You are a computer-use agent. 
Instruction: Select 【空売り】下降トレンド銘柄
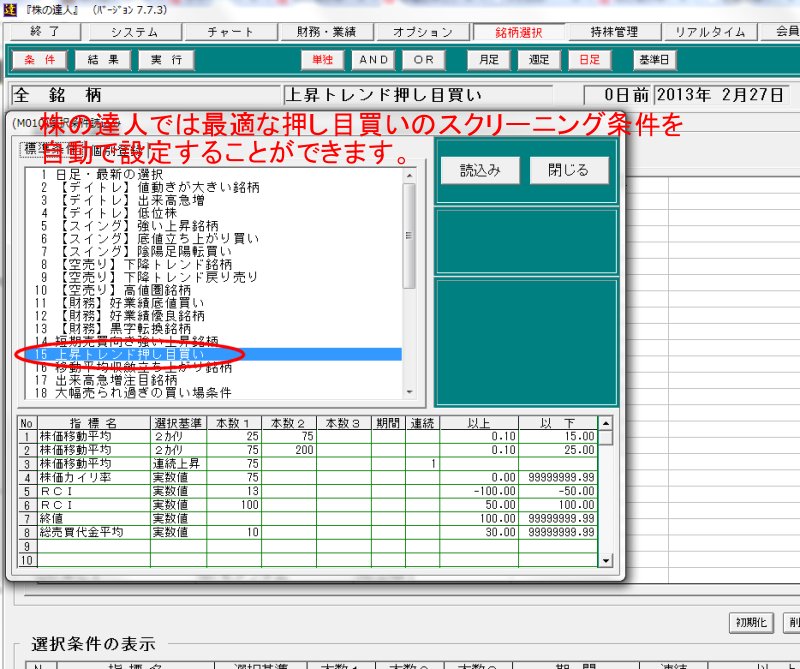point(213,264)
